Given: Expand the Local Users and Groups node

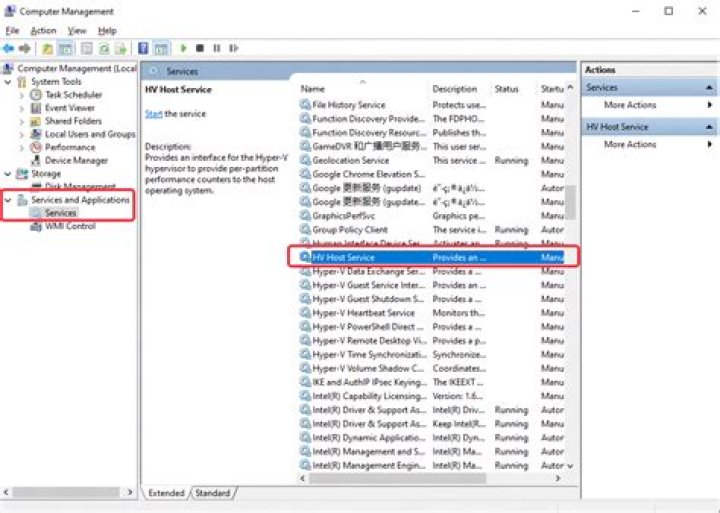Looking at the screenshot, I should pos(22,135).
